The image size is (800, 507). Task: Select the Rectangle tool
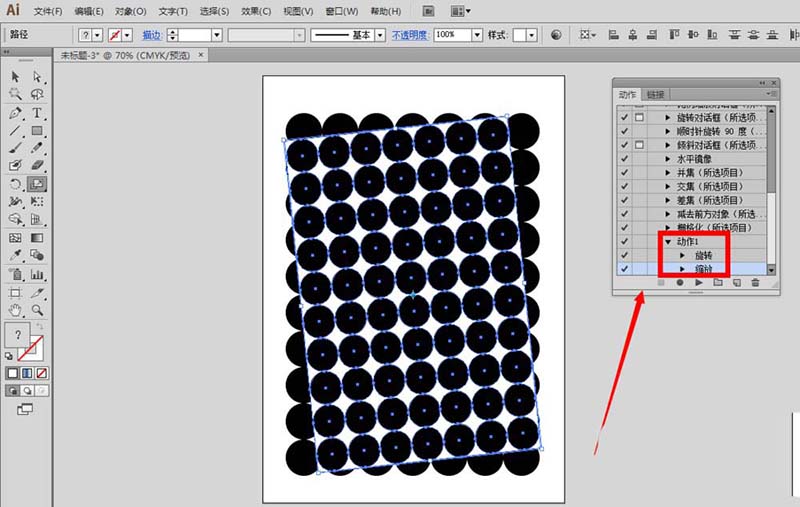(37, 131)
